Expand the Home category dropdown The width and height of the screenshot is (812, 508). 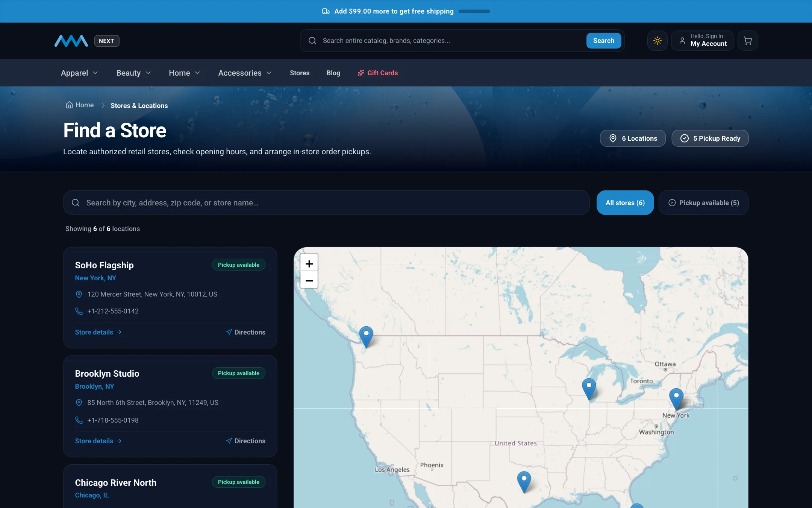[184, 73]
